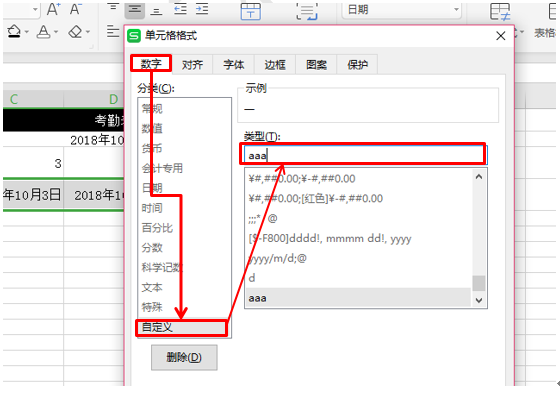Click the format list scroll down arrow

pos(479,300)
